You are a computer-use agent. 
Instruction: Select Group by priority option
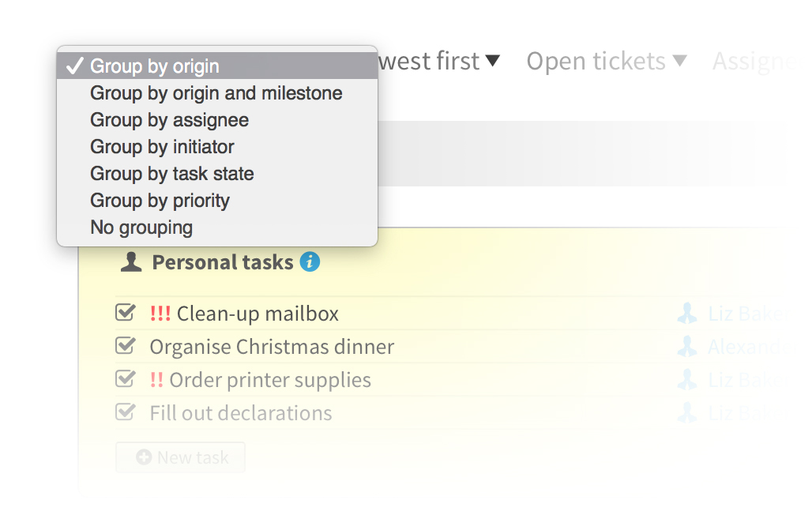(x=160, y=201)
